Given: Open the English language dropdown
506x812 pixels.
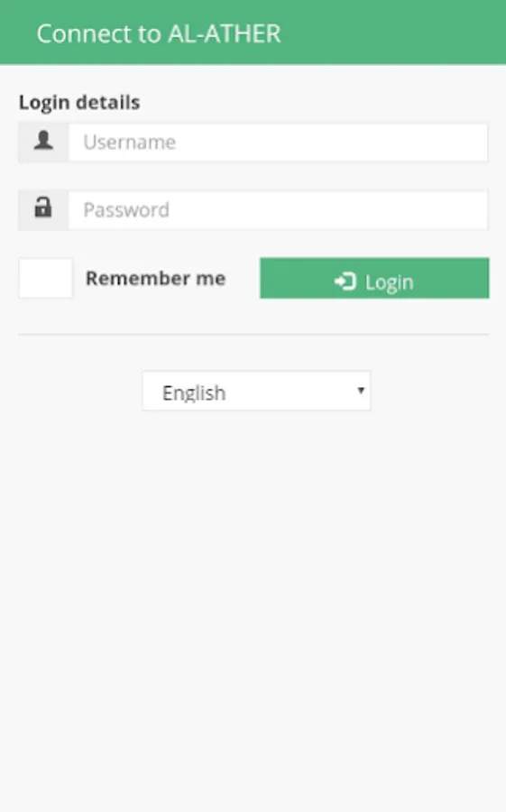Looking at the screenshot, I should [256, 391].
